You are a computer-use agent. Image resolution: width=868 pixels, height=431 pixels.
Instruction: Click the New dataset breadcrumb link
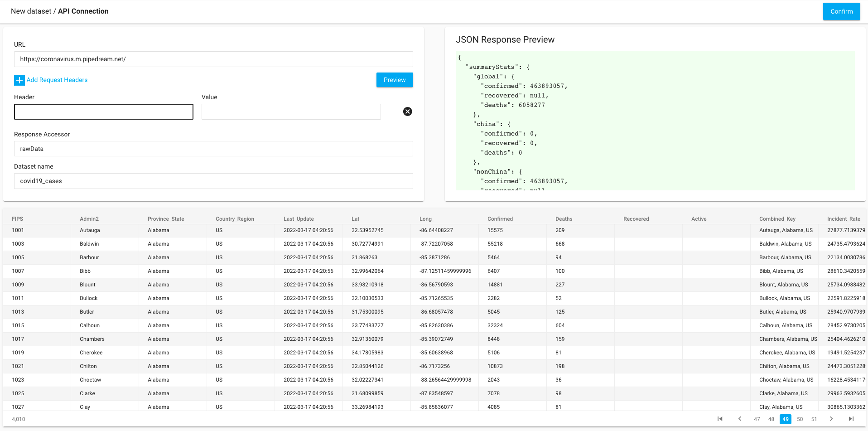point(30,11)
